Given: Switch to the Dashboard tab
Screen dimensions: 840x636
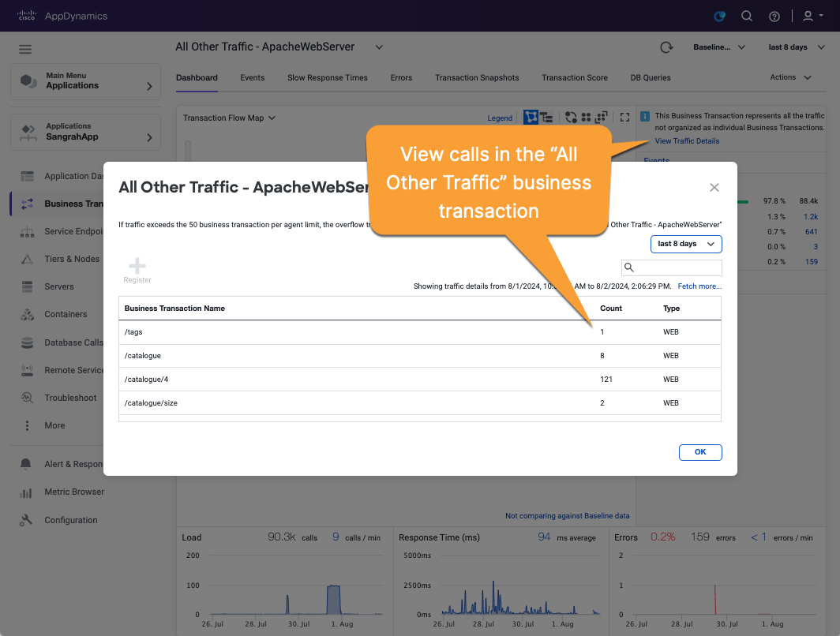Looking at the screenshot, I should click(197, 77).
